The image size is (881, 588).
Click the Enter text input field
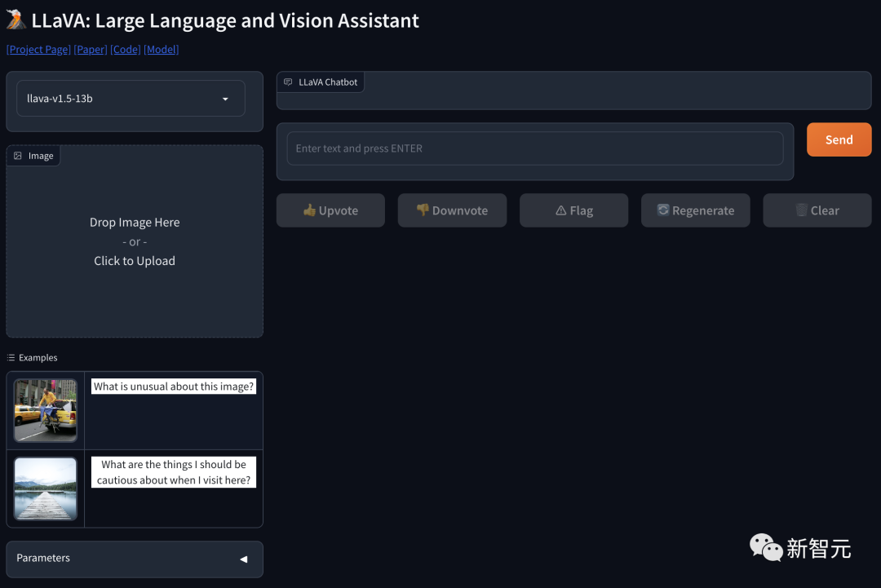[534, 148]
